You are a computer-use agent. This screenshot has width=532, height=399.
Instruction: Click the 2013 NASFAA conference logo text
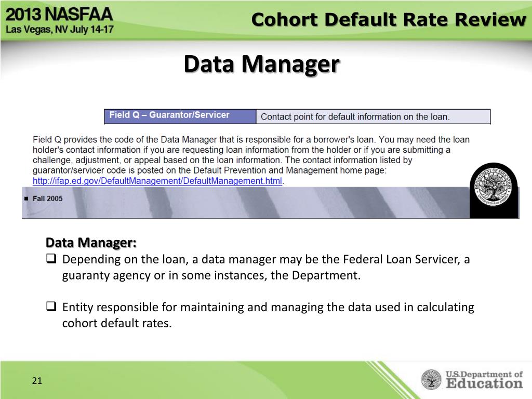(59, 14)
